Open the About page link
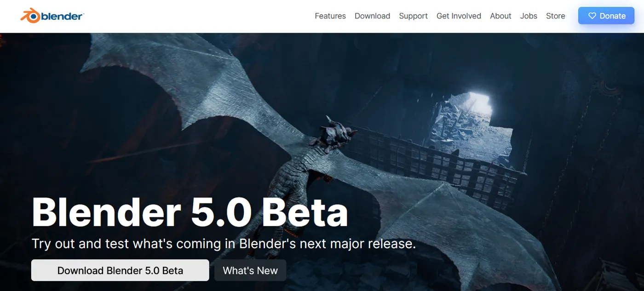The width and height of the screenshot is (644, 291). tap(500, 16)
